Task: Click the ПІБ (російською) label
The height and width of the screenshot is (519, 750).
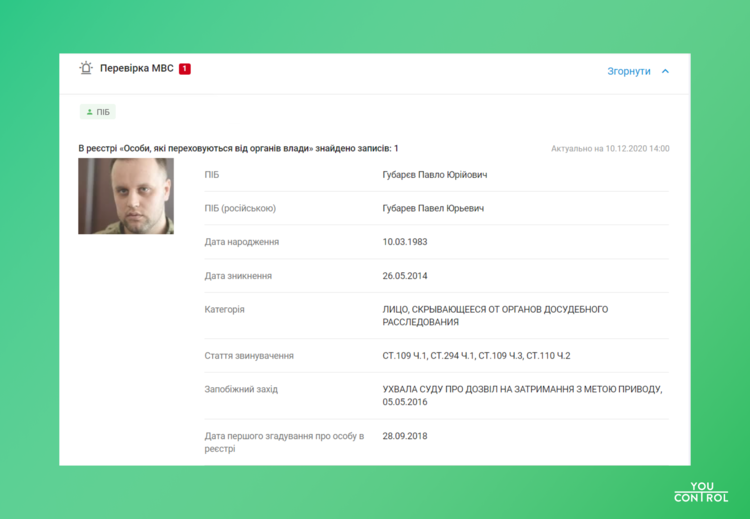Action: (240, 209)
